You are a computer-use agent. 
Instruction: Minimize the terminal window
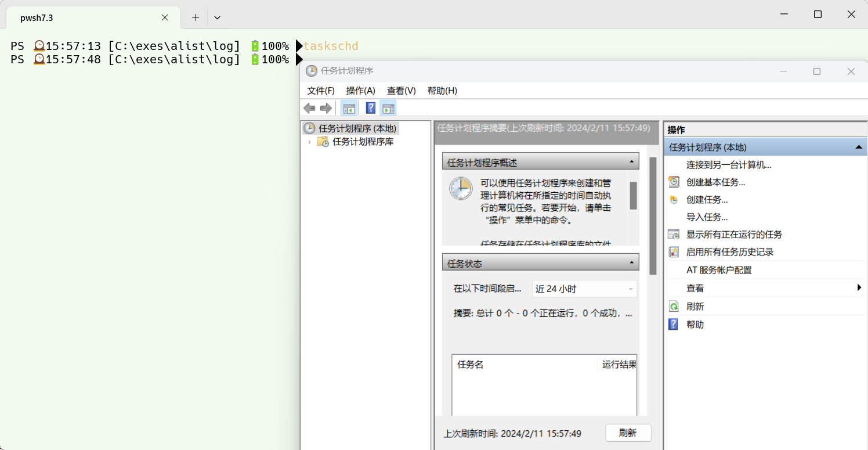tap(783, 15)
